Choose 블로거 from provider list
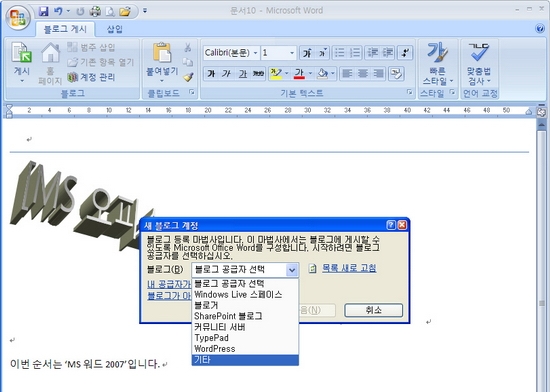This screenshot has height=392, width=550. pyautogui.click(x=245, y=305)
